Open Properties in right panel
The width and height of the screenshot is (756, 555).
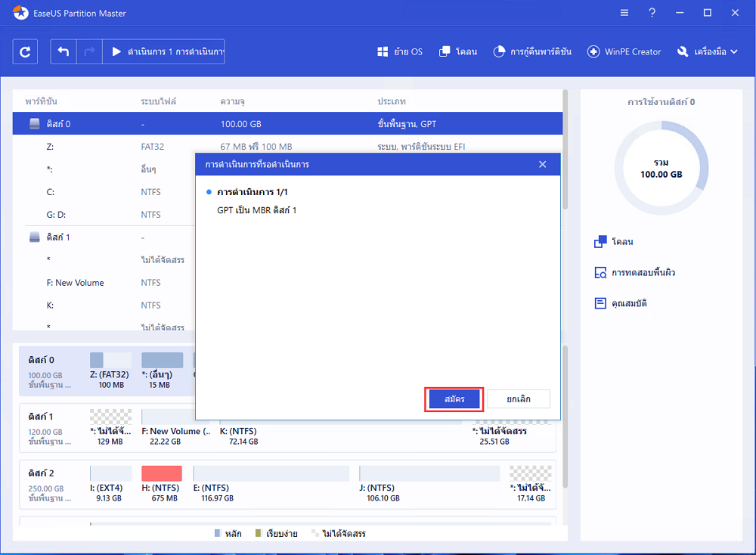pyautogui.click(x=621, y=303)
